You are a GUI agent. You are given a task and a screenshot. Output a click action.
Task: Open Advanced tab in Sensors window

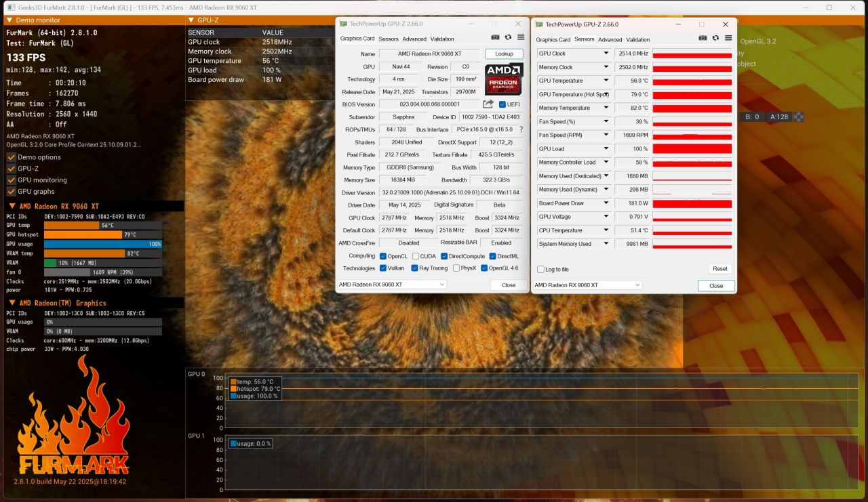[610, 39]
